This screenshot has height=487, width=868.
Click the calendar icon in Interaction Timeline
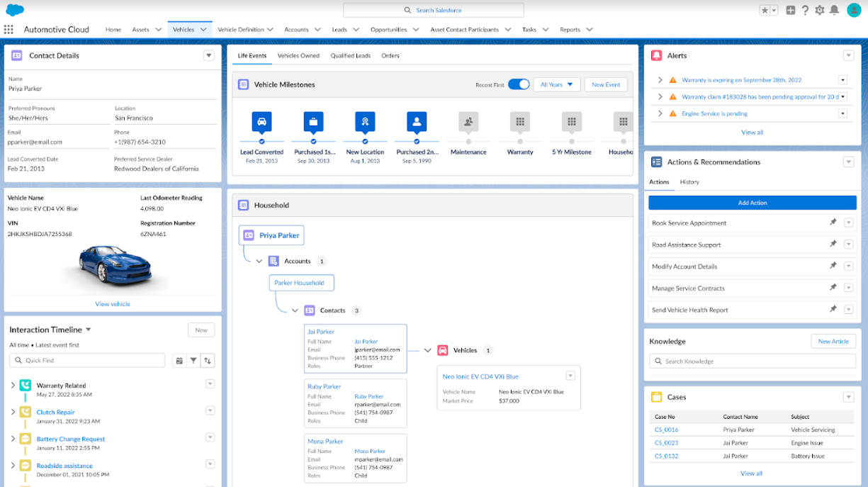[x=179, y=361]
